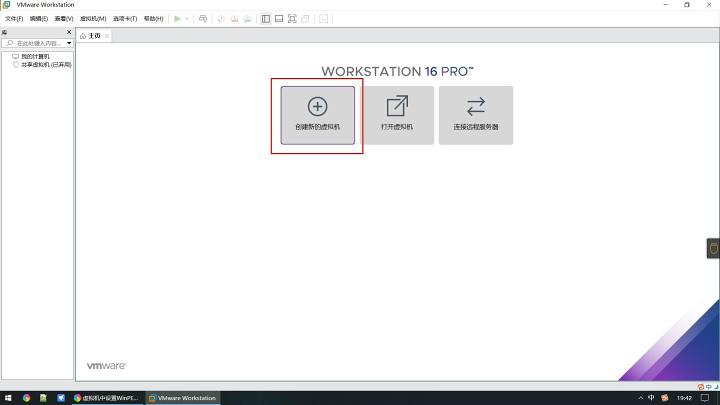Click the VMware Workstation title bar app icon
The height and width of the screenshot is (405, 720).
click(6, 5)
